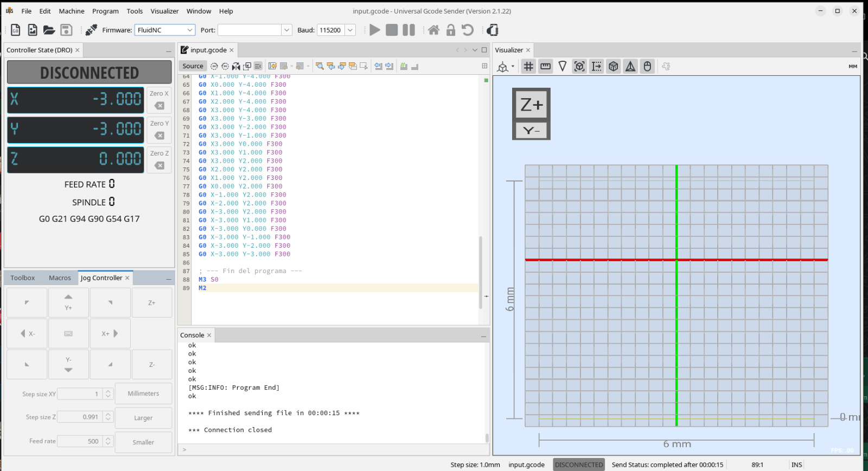This screenshot has height=471, width=868.
Task: Click the Millimeters units button
Action: pyautogui.click(x=143, y=393)
